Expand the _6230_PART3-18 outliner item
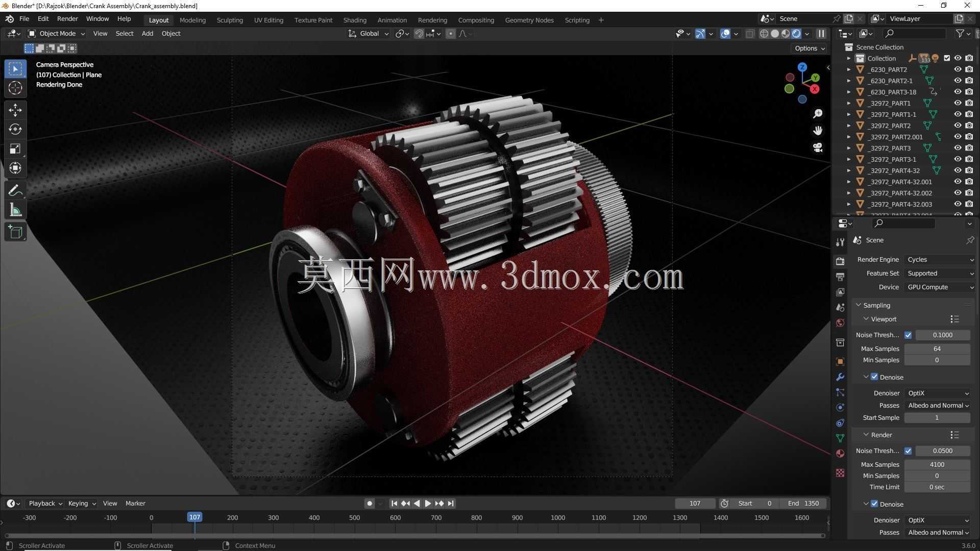980x551 pixels. (x=849, y=92)
